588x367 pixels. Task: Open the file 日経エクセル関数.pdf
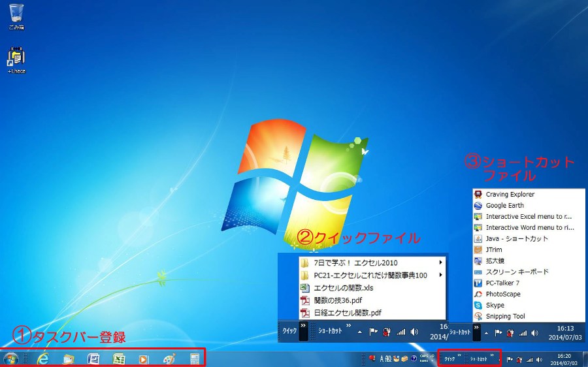coord(372,312)
